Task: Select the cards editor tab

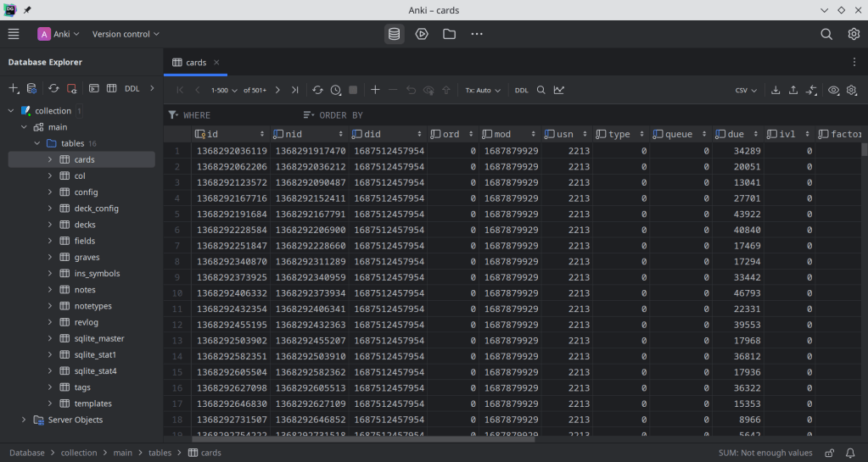Action: (x=195, y=63)
